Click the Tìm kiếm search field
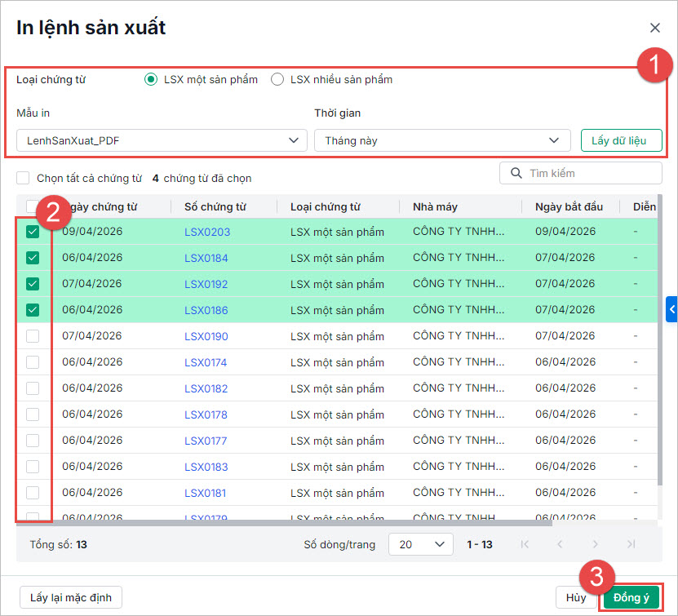This screenshot has width=678, height=616. 589,173
